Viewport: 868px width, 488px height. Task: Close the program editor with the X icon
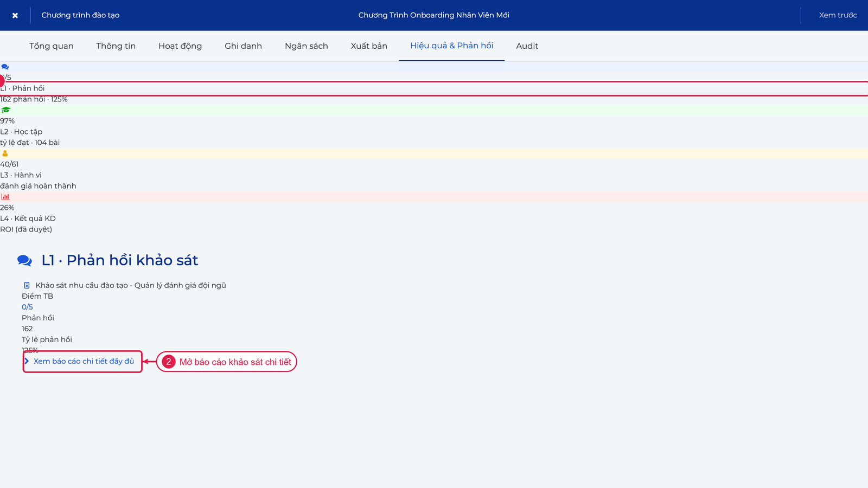[15, 15]
